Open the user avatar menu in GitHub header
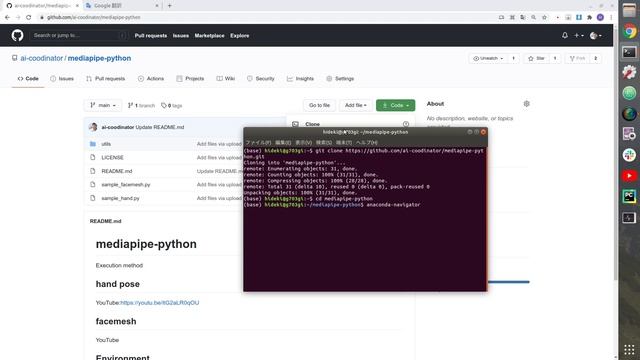The width and height of the screenshot is (640, 360). click(596, 36)
